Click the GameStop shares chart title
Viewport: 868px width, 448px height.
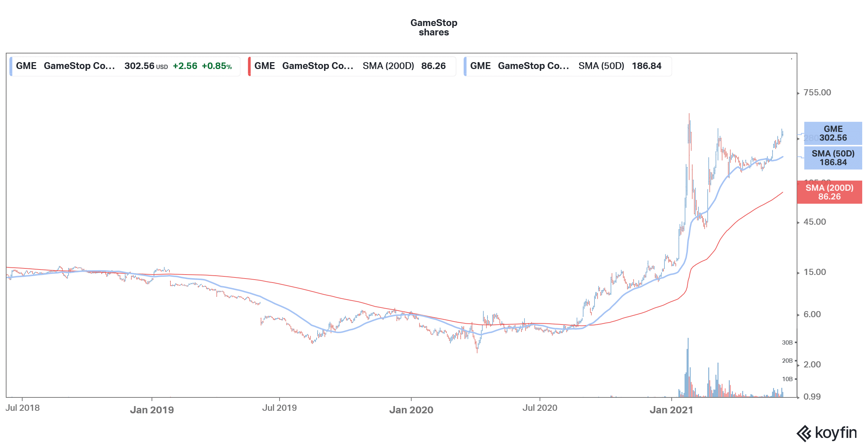point(434,27)
